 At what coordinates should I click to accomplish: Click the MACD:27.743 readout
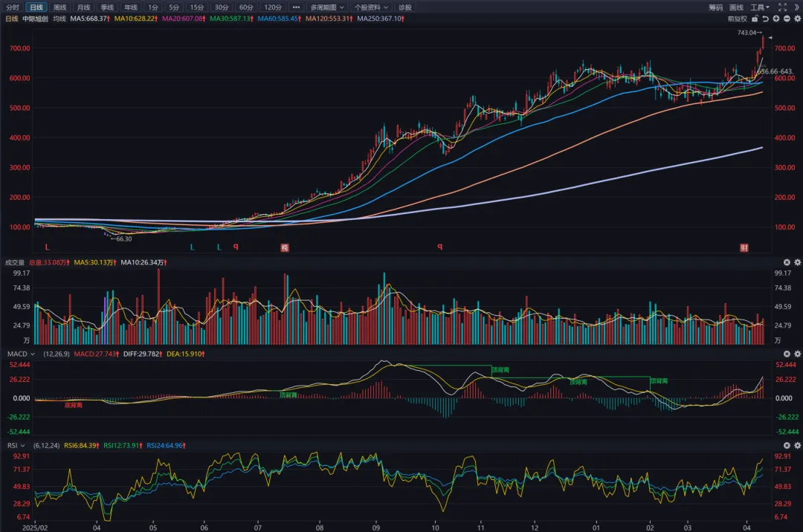96,354
